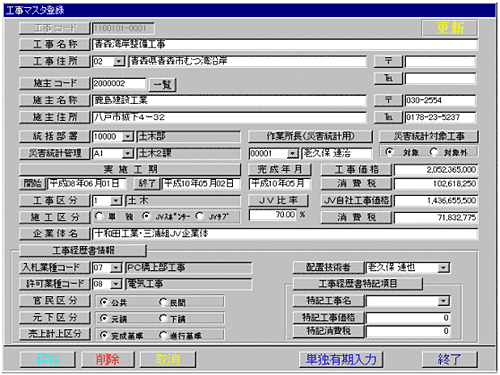Click the 開始 start date field

pos(87,184)
